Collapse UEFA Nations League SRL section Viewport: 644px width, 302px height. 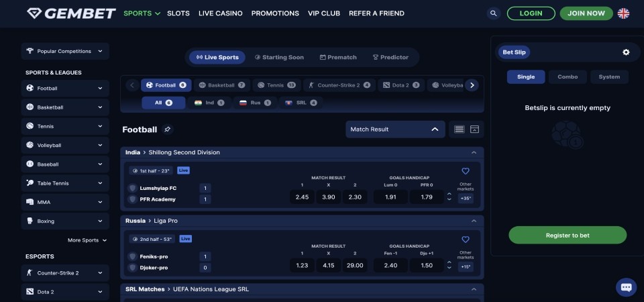(474, 289)
